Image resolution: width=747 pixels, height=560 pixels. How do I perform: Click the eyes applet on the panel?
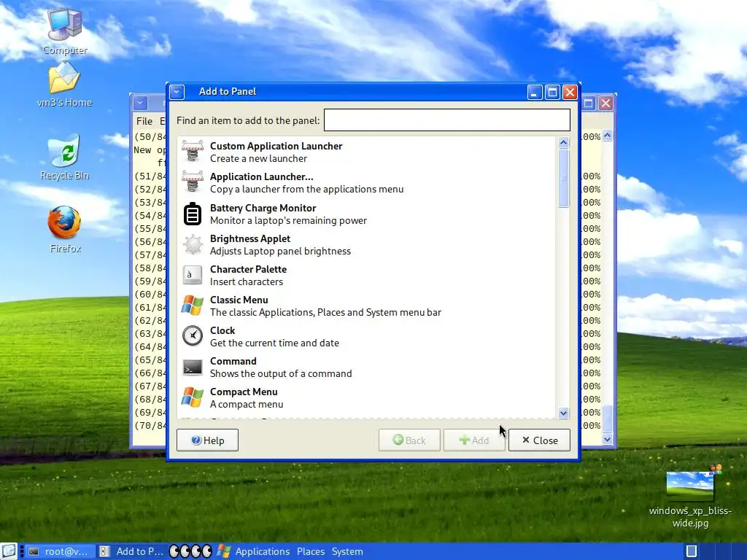[x=190, y=551]
